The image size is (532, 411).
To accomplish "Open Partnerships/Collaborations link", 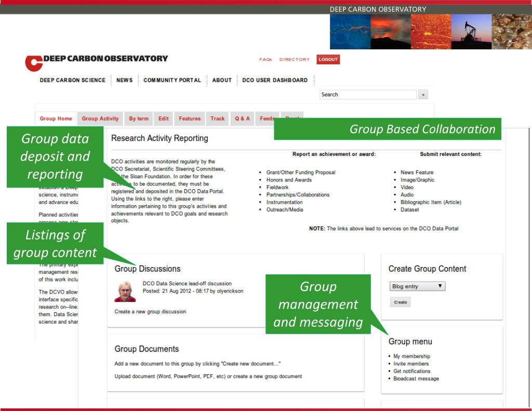I will 298,195.
